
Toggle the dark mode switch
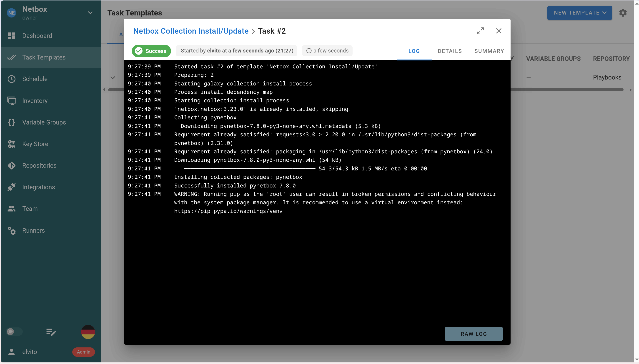pyautogui.click(x=14, y=332)
